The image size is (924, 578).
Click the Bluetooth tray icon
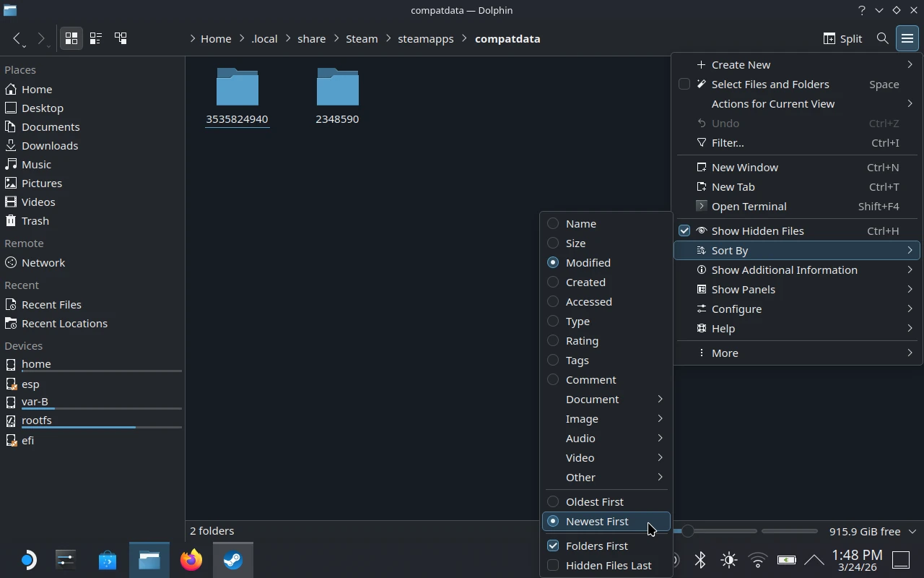(x=699, y=560)
